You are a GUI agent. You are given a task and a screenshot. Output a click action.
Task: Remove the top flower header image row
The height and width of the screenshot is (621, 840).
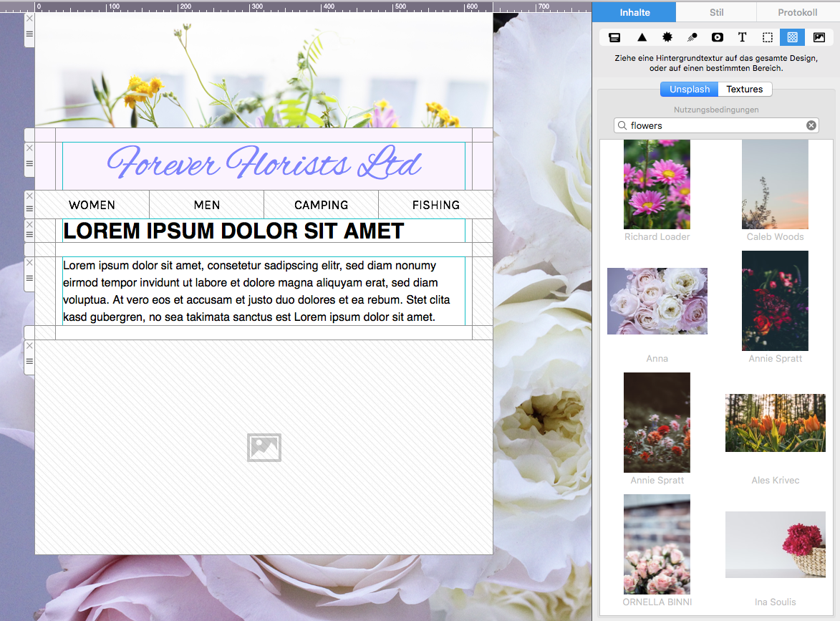point(29,18)
